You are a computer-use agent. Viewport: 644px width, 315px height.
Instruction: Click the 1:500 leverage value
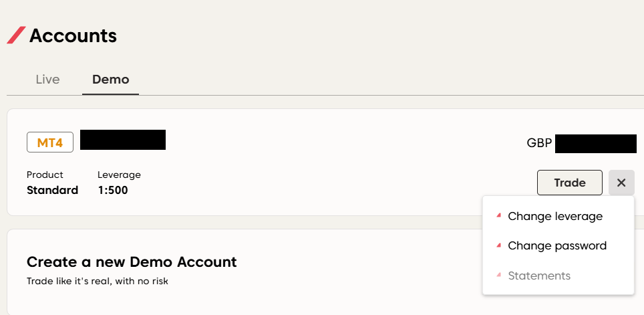(x=112, y=190)
